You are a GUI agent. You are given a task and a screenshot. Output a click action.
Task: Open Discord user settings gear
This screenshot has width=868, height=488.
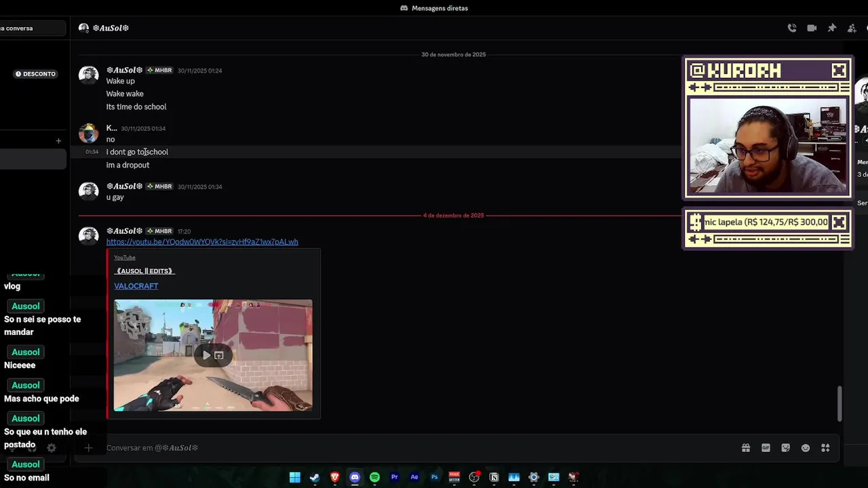[52, 448]
